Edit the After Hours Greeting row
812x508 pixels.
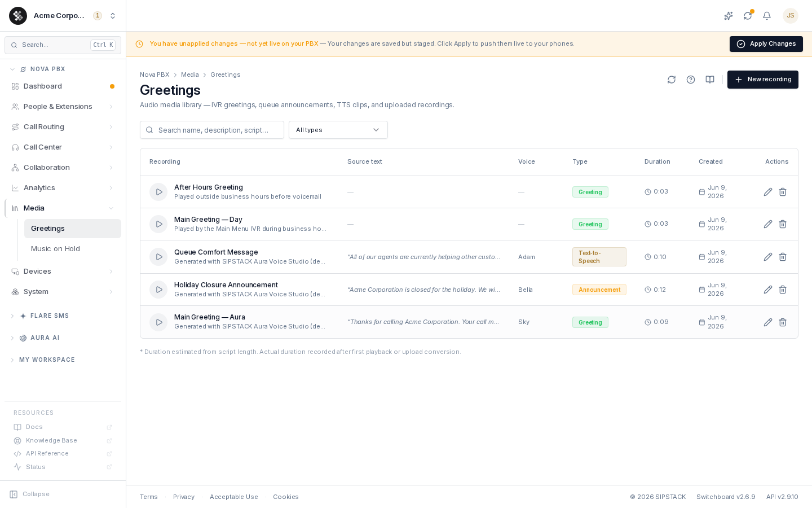pyautogui.click(x=768, y=192)
